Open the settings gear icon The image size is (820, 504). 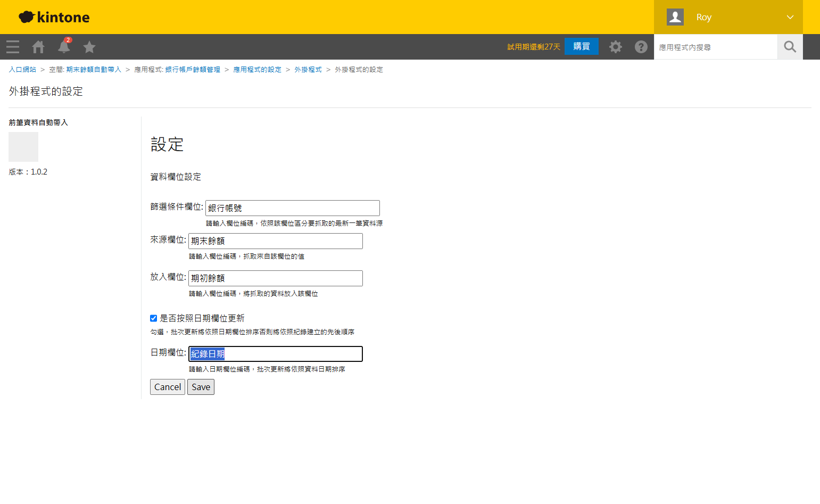click(616, 47)
